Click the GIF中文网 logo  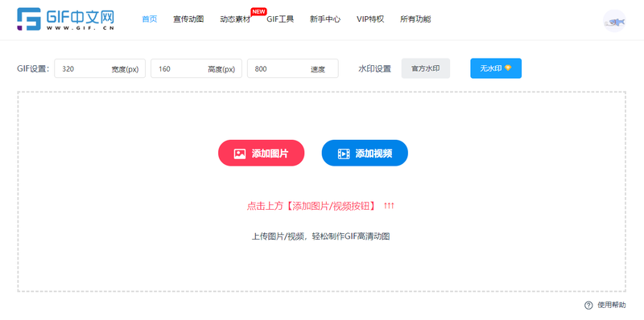coord(66,19)
